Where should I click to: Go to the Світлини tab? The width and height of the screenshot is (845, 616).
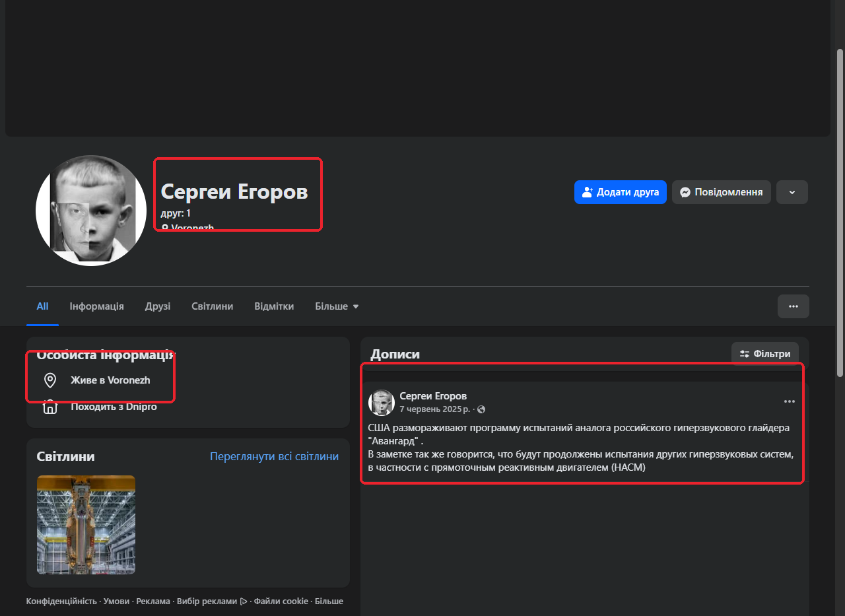(212, 306)
